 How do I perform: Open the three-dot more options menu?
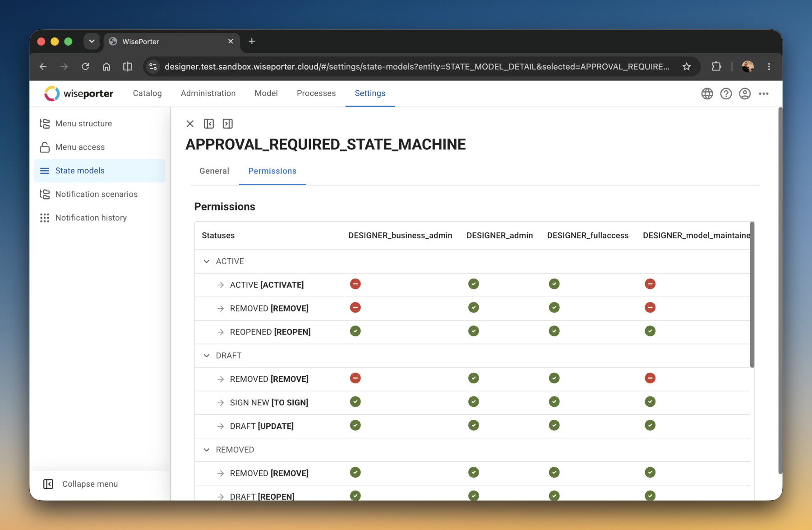click(x=764, y=93)
